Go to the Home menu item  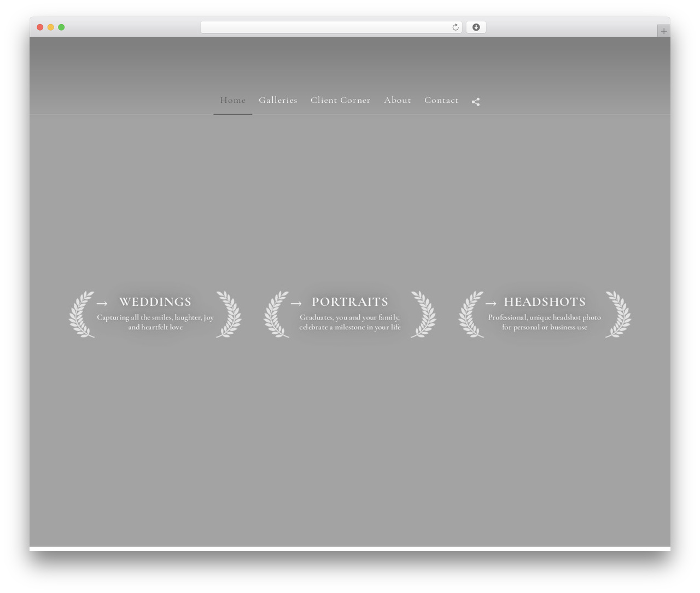233,100
